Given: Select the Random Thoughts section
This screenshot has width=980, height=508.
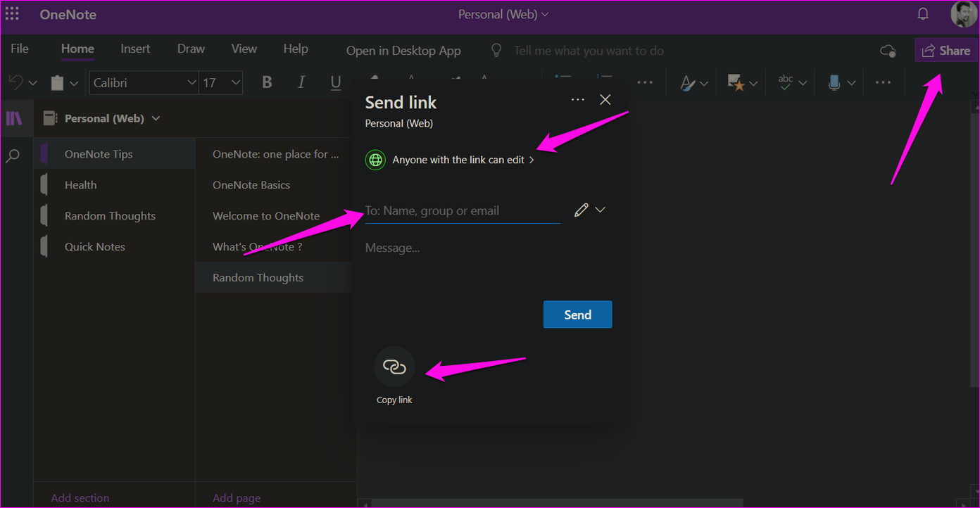Looking at the screenshot, I should (x=115, y=216).
